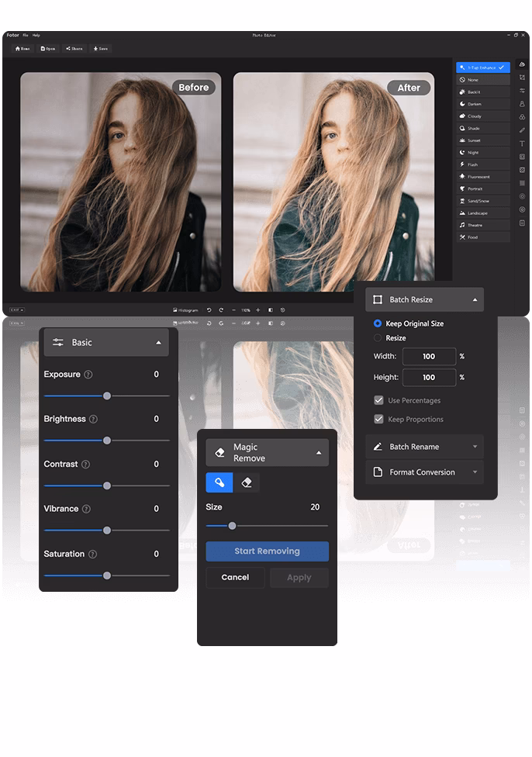The height and width of the screenshot is (757, 532).
Task: Select the Backlit scene preset
Action: 483,92
